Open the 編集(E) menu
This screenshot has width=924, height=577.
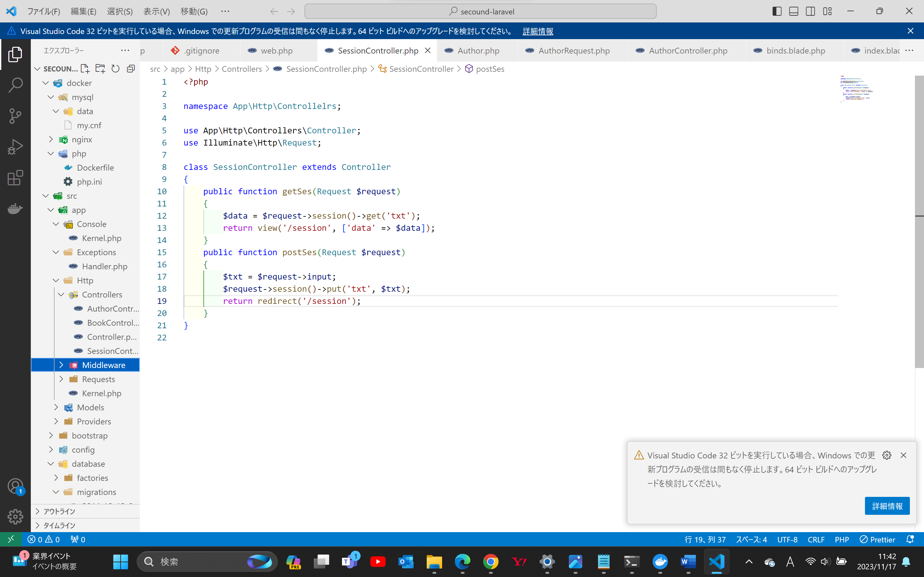(83, 12)
